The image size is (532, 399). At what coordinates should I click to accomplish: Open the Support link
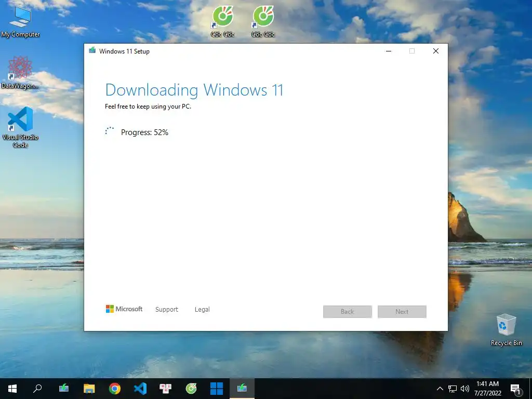(167, 310)
